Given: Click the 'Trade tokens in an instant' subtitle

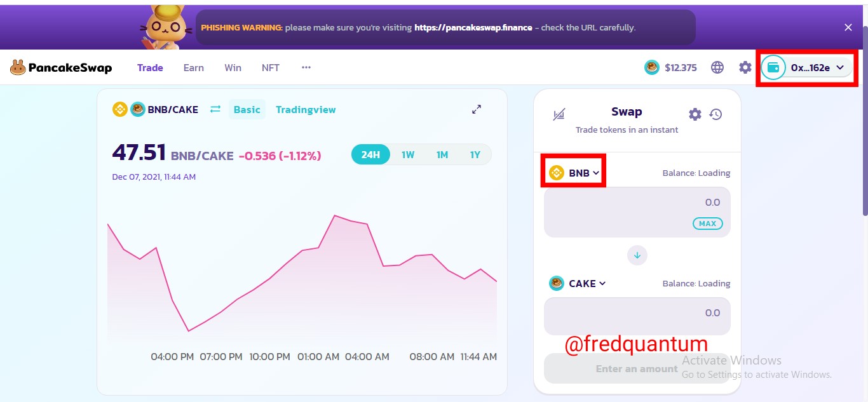Looking at the screenshot, I should [x=627, y=130].
